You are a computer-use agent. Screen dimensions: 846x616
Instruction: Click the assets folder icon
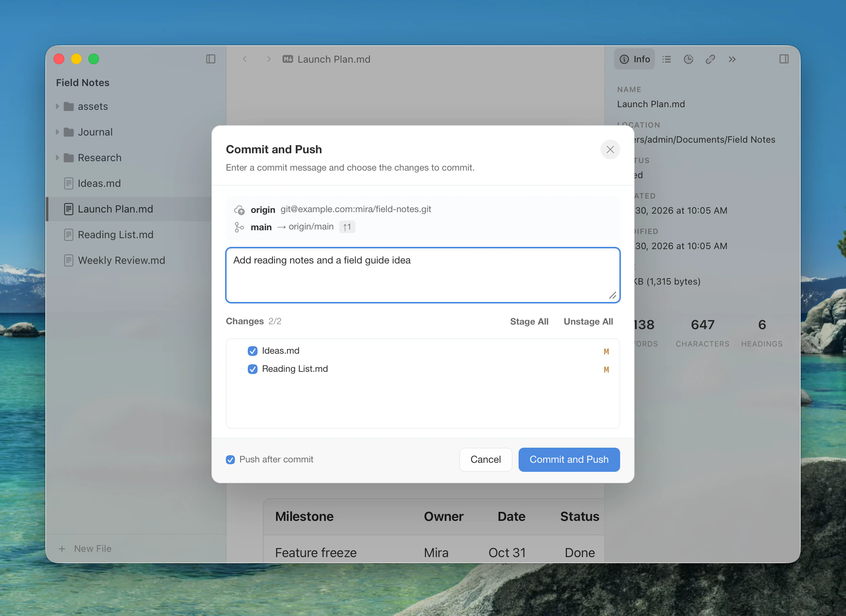point(69,106)
